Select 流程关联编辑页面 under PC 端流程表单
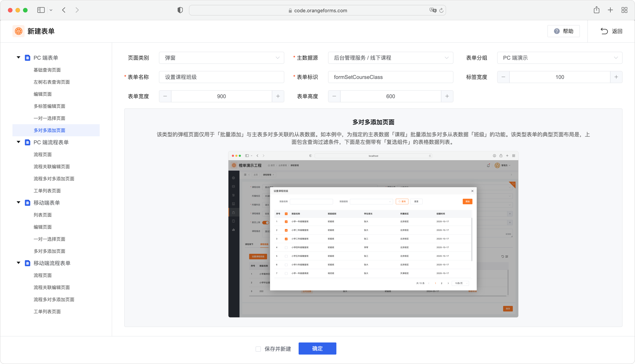Viewport: 635px width, 364px height. tap(52, 167)
